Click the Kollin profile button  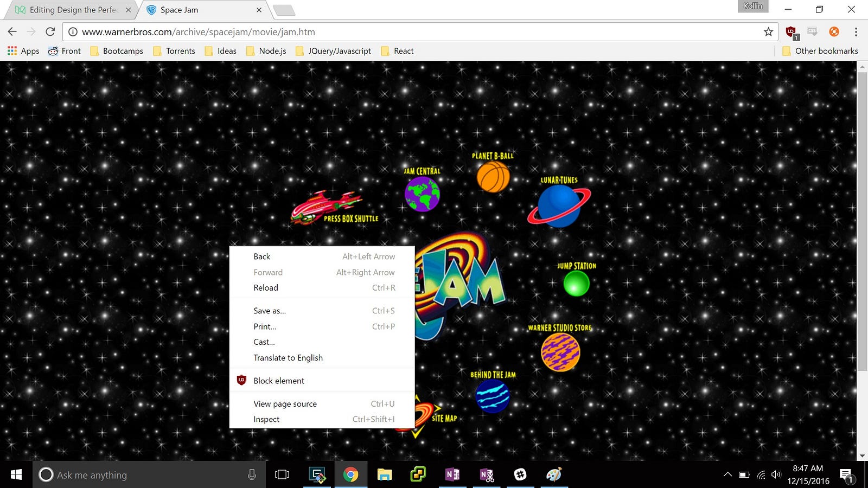click(x=753, y=6)
